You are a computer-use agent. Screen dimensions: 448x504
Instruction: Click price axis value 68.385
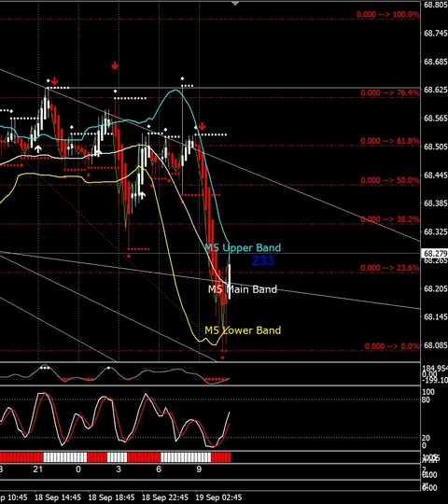[x=436, y=203]
